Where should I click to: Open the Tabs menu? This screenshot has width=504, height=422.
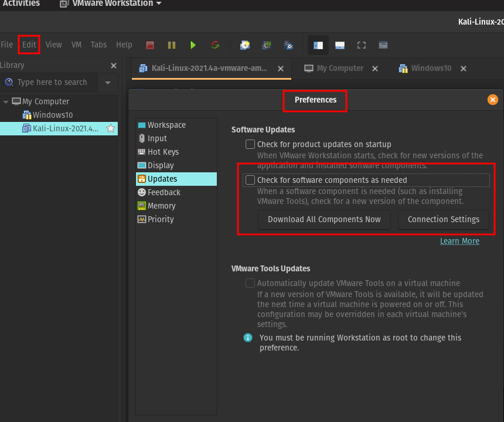tap(98, 45)
